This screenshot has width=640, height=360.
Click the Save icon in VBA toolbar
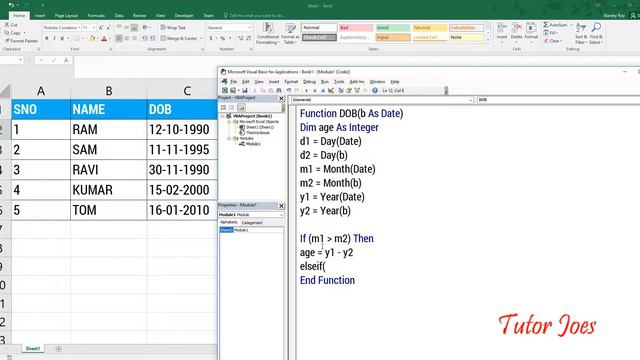pos(244,91)
